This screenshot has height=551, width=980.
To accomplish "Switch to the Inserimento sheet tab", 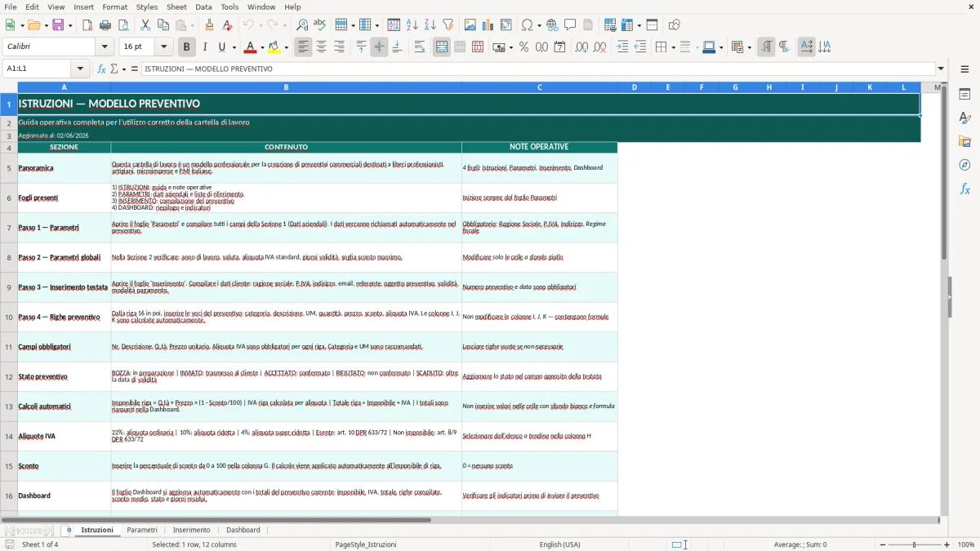I will 191,530.
